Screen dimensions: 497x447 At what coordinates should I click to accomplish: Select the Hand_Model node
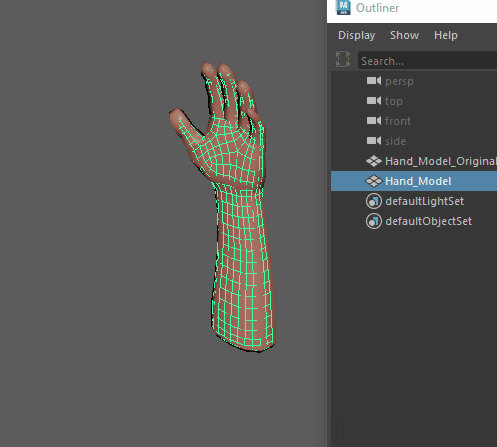414,181
